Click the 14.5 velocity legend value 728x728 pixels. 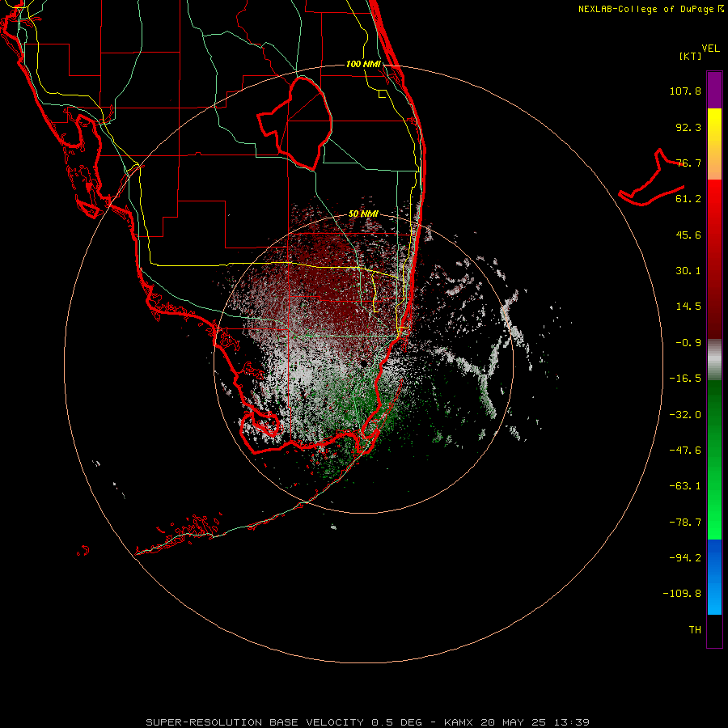pyautogui.click(x=688, y=307)
